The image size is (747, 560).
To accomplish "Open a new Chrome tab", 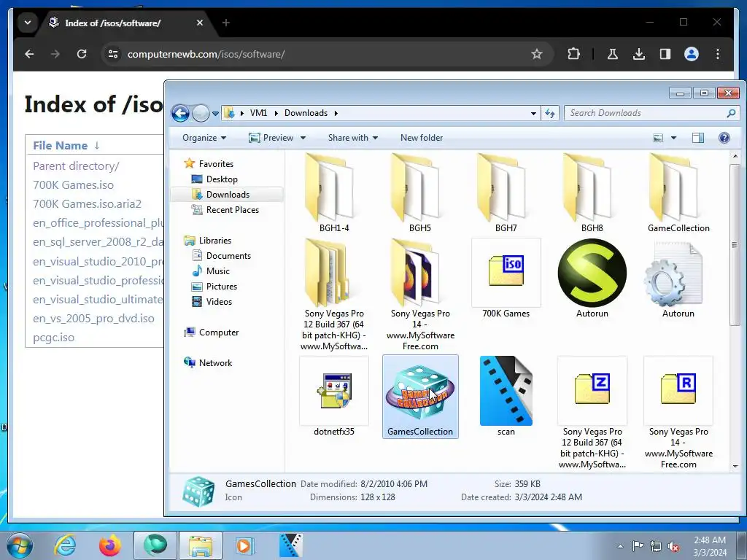I will 226,23.
